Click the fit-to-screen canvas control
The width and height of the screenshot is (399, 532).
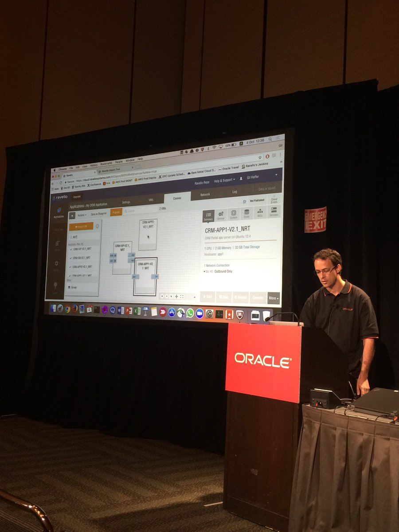tap(182, 296)
